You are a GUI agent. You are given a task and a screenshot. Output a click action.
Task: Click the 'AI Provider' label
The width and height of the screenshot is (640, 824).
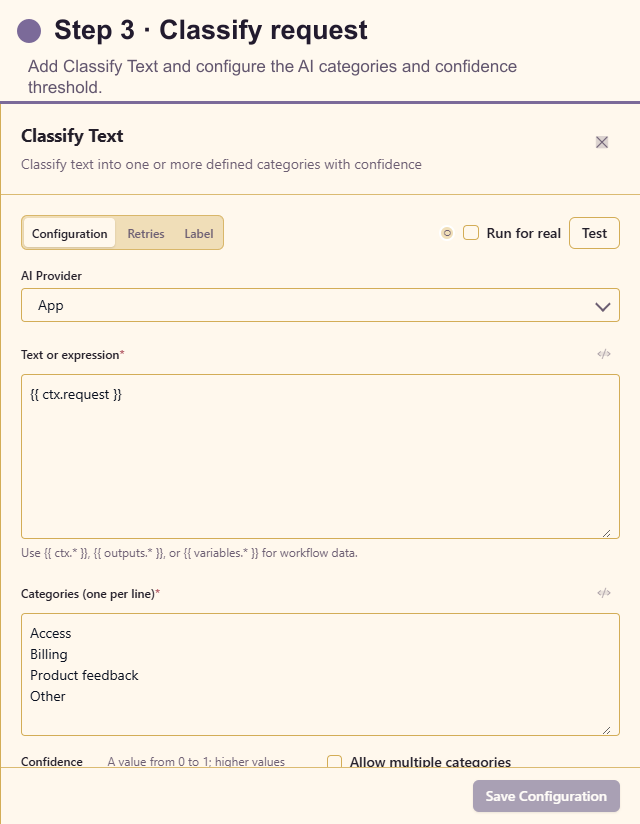tap(51, 276)
